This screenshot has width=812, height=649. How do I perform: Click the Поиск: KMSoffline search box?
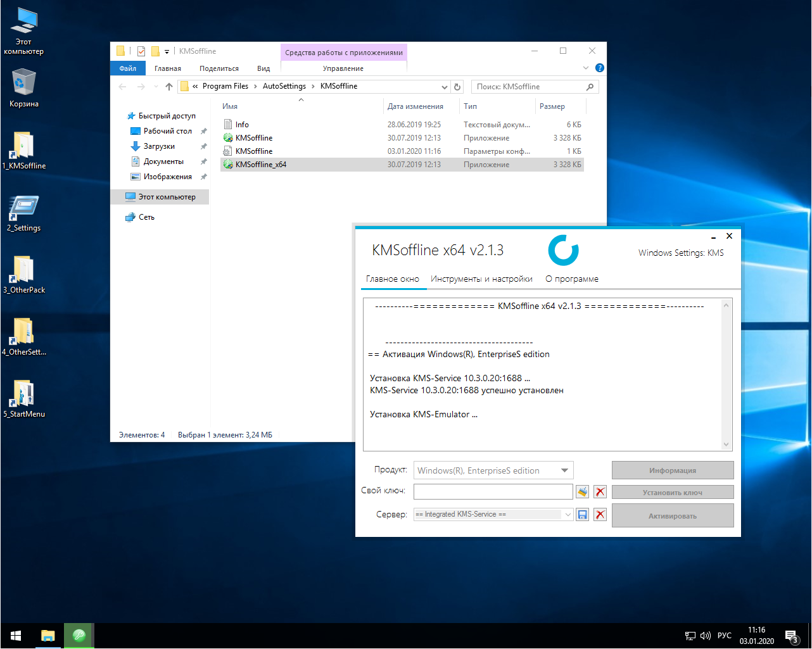coord(535,87)
